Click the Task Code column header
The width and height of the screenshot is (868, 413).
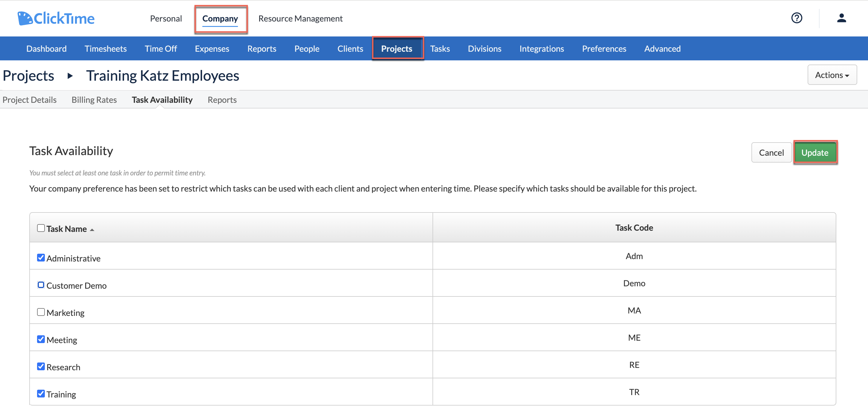tap(634, 227)
